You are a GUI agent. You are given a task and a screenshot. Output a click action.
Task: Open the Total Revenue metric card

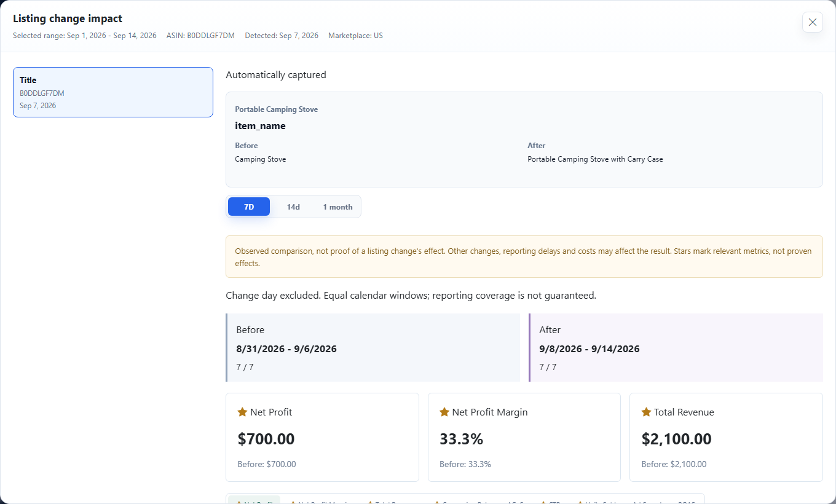[726, 437]
